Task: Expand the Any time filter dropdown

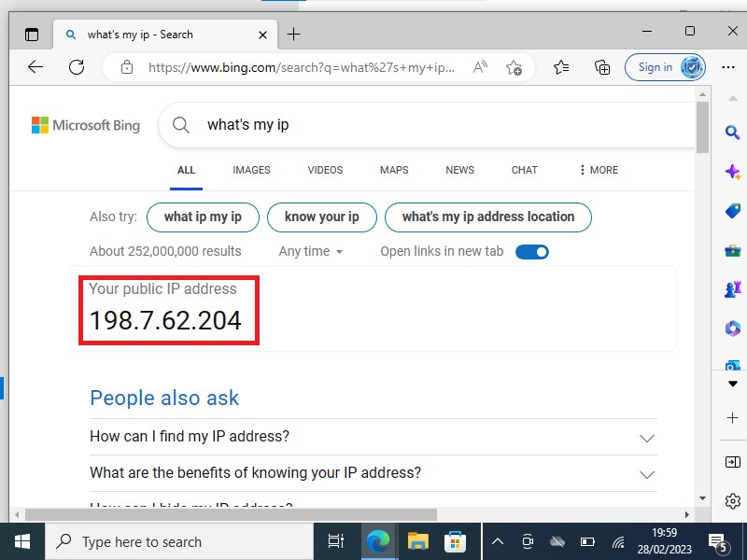Action: [311, 252]
